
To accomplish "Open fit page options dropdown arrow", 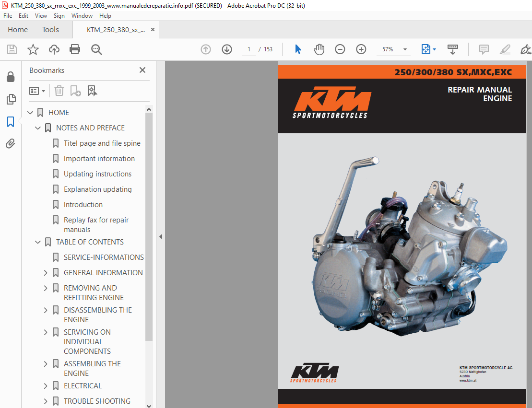I will (x=434, y=49).
